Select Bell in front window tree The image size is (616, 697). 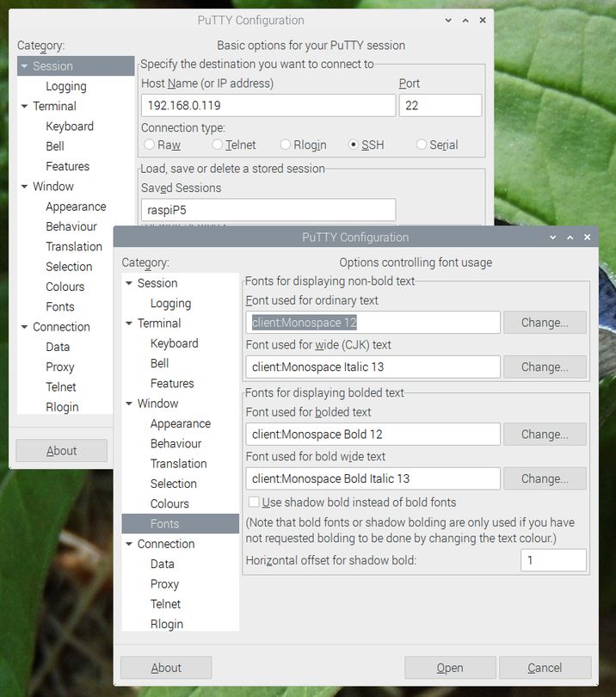click(x=159, y=363)
